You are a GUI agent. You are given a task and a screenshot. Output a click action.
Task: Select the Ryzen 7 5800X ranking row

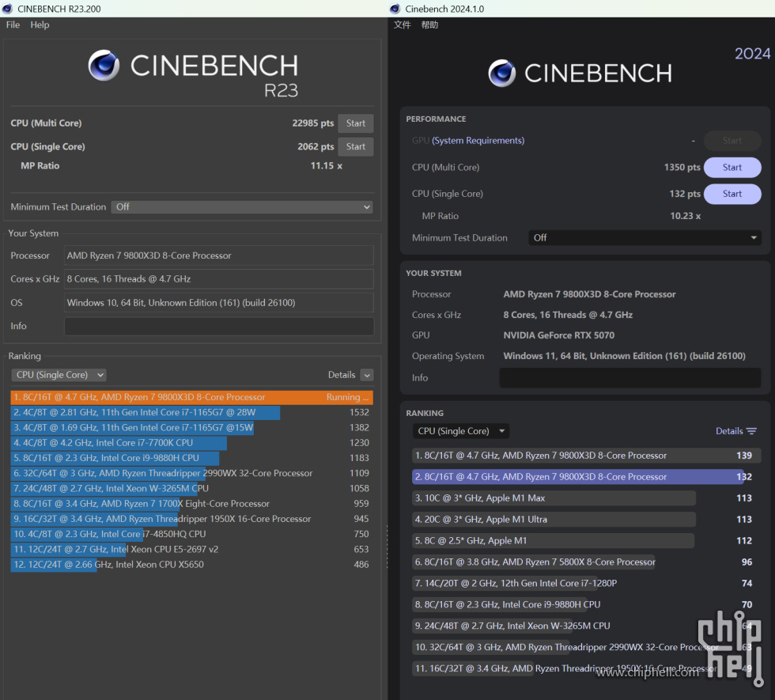coord(586,562)
